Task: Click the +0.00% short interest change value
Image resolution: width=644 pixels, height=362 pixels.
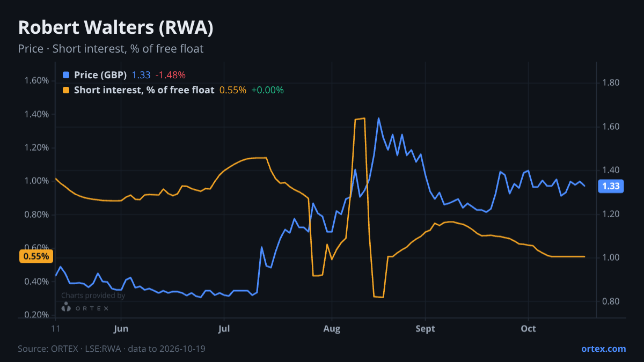Action: point(267,90)
